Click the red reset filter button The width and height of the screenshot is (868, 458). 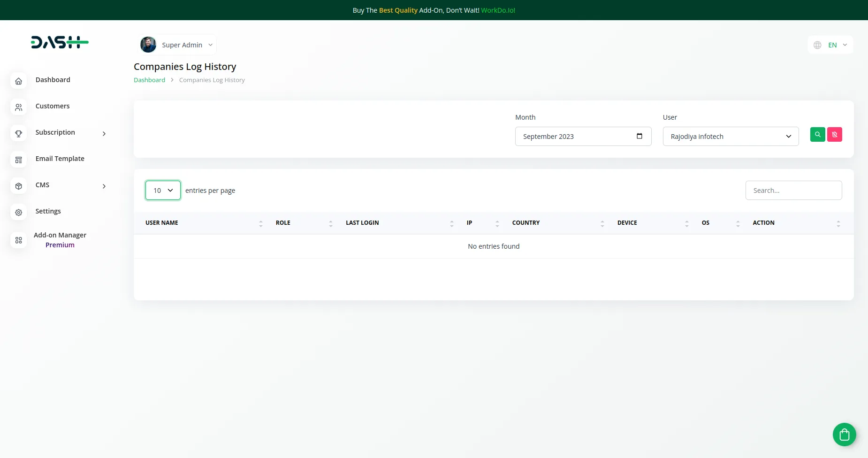[834, 135]
